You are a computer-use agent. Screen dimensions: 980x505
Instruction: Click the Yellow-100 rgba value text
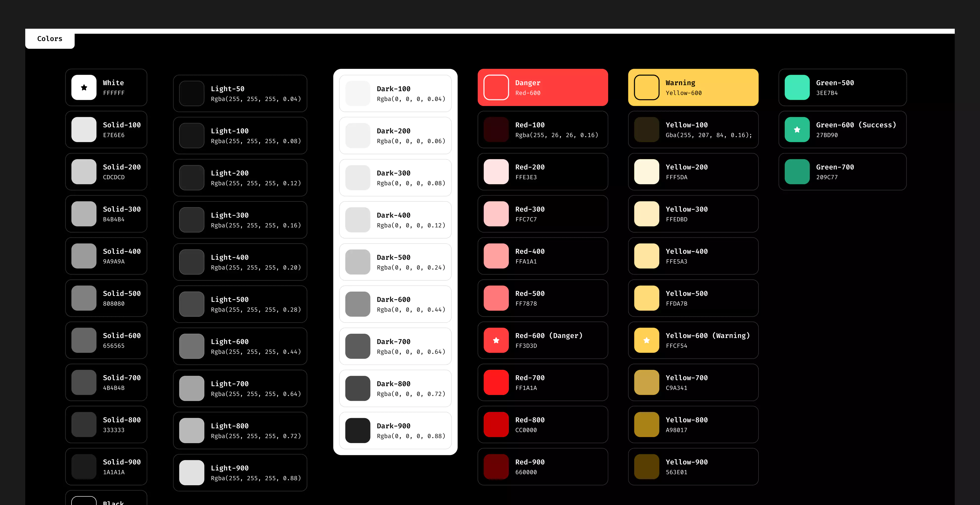tap(708, 135)
